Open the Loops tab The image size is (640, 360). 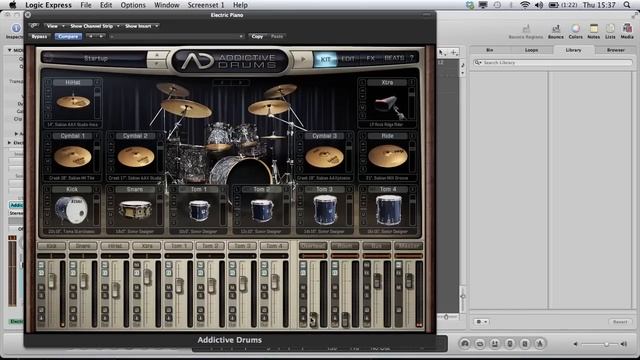(531, 50)
